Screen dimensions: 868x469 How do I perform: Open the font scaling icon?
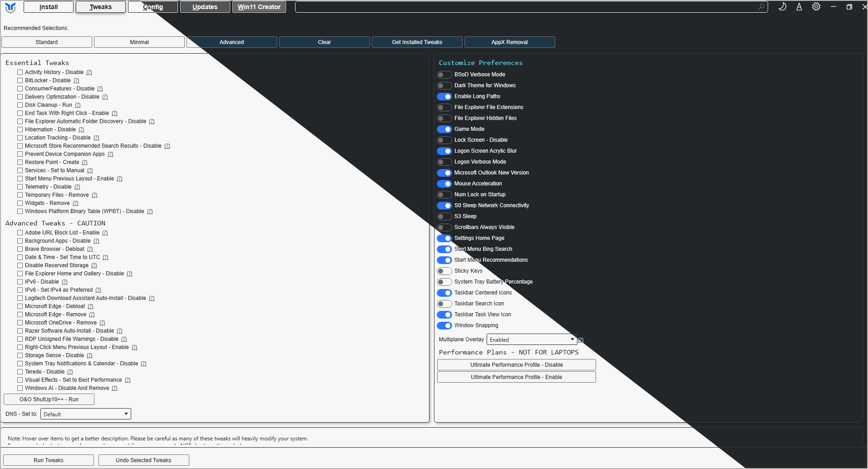pos(799,7)
